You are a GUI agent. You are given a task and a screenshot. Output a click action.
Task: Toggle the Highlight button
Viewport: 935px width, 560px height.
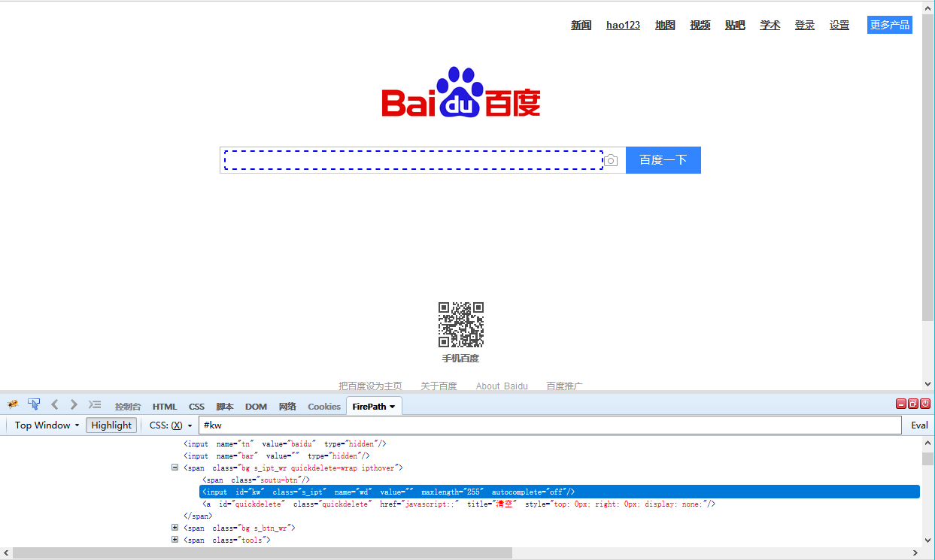pos(111,425)
